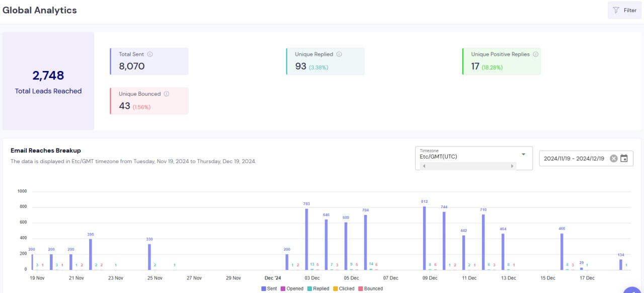Select the Total Leads Reached card

pos(48,82)
